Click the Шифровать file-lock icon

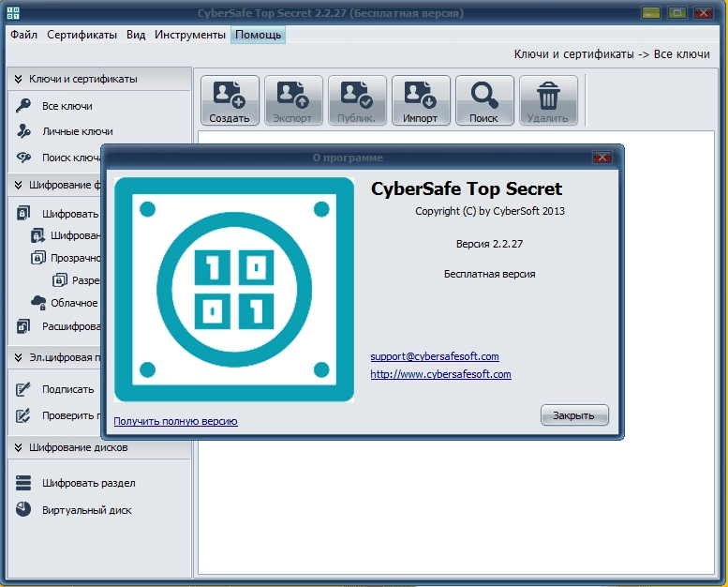click(x=23, y=214)
